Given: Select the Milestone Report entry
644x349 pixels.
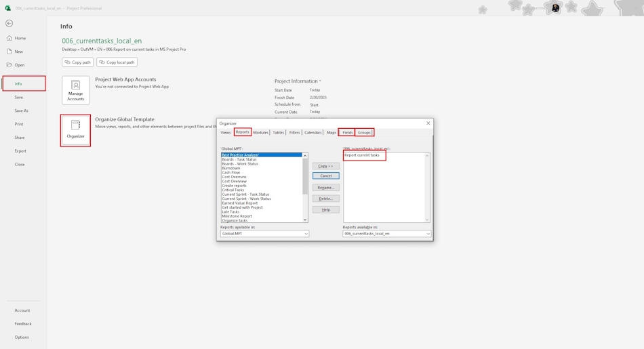Looking at the screenshot, I should coord(237,216).
